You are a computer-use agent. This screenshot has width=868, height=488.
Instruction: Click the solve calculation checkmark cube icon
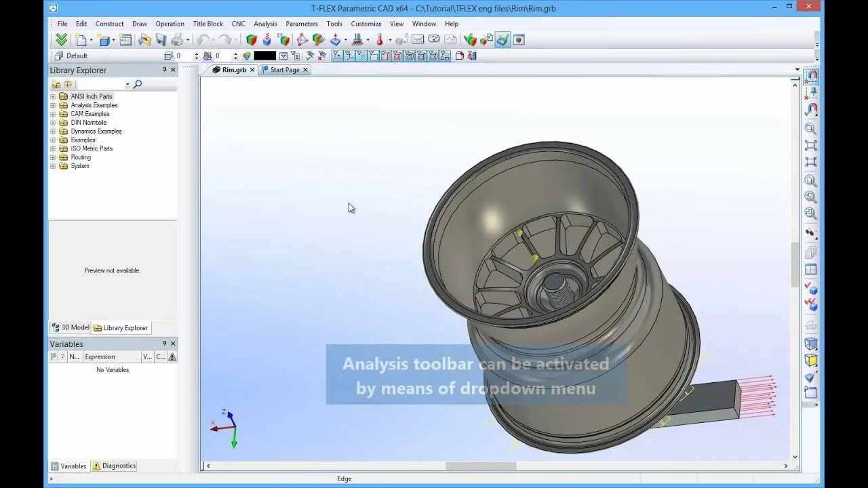click(469, 39)
